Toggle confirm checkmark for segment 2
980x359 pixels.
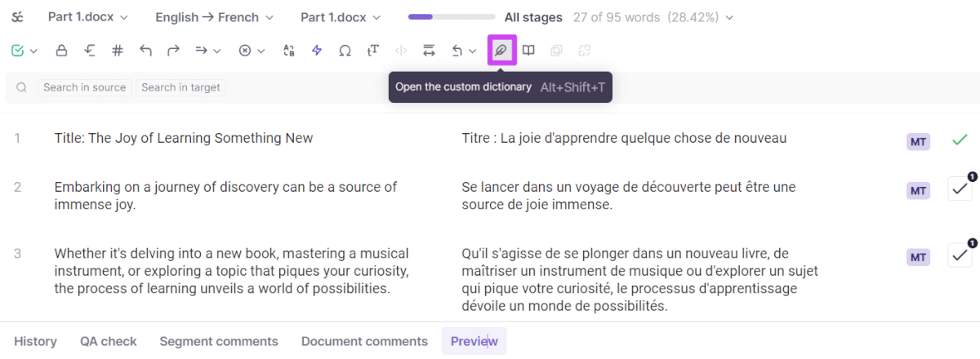(x=960, y=189)
